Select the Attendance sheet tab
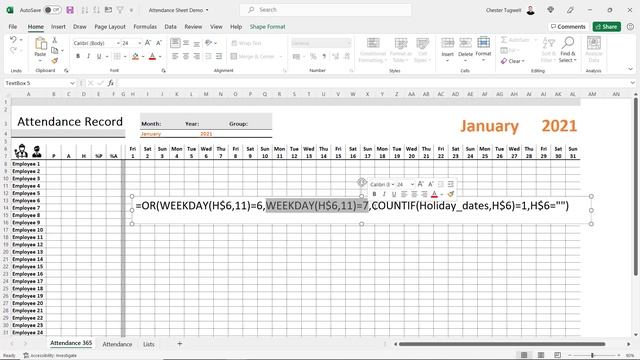This screenshot has height=360, width=640. point(117,344)
